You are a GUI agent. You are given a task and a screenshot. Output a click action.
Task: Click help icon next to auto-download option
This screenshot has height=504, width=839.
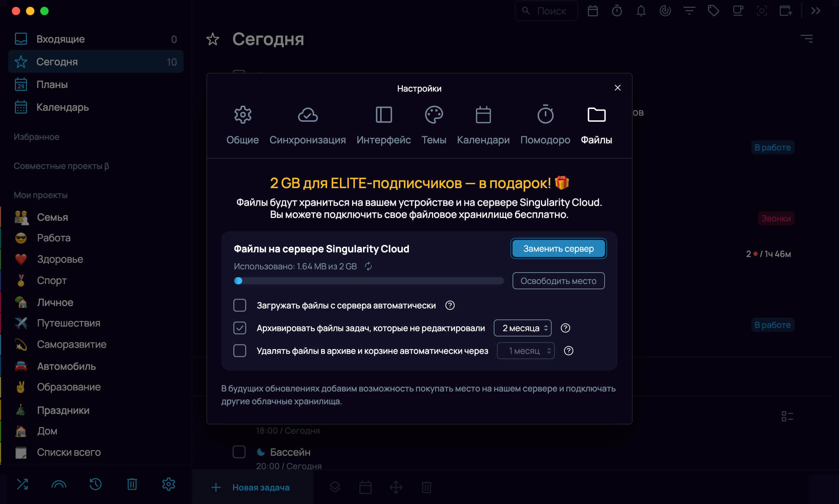[x=450, y=305]
